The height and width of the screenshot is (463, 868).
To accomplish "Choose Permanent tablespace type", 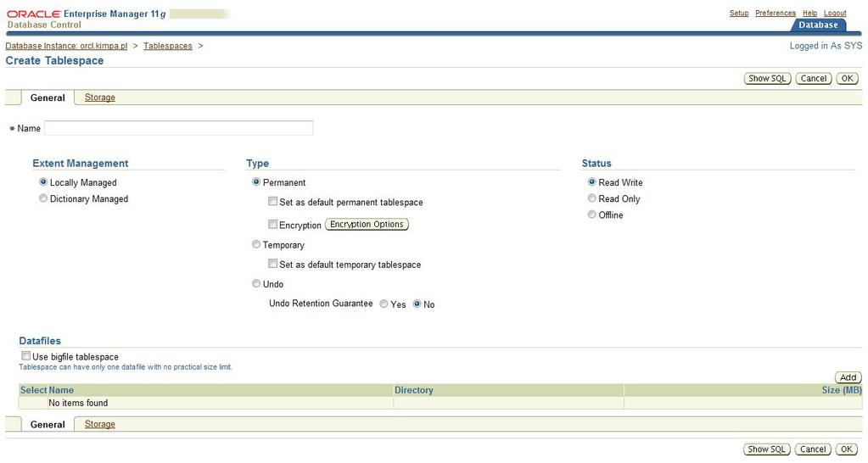I will (255, 182).
